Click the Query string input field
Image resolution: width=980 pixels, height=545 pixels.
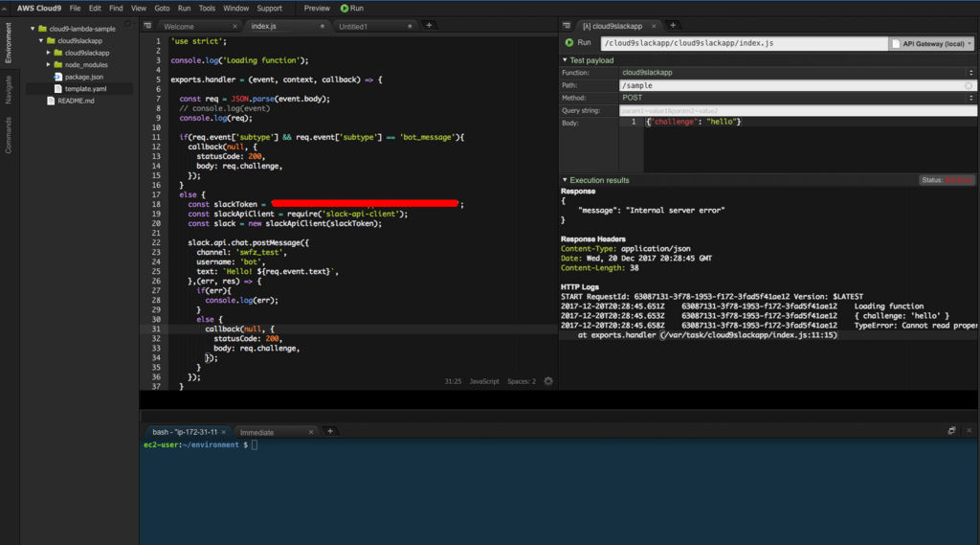797,111
